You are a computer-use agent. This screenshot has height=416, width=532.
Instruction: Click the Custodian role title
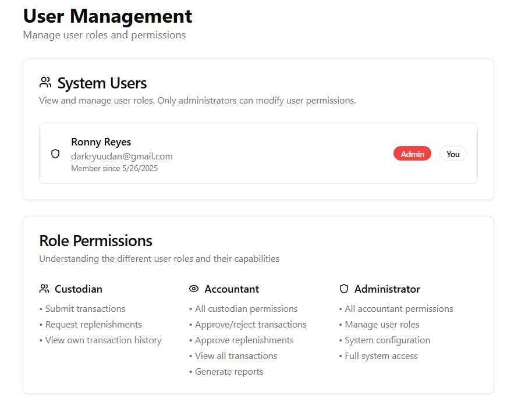pyautogui.click(x=79, y=289)
